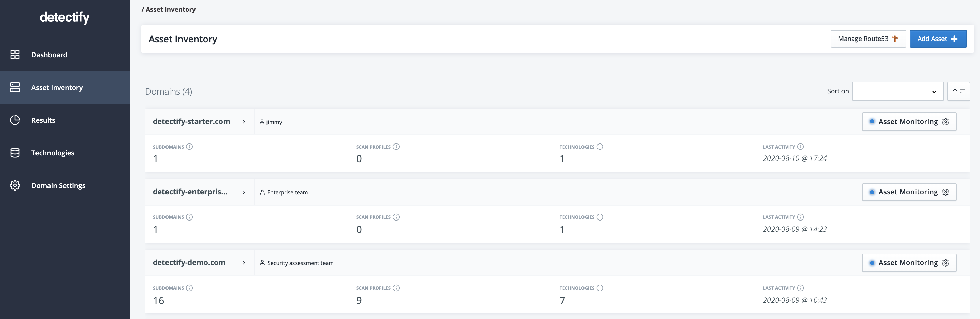Click Technologies info icon for detectify-demo.com

600,288
